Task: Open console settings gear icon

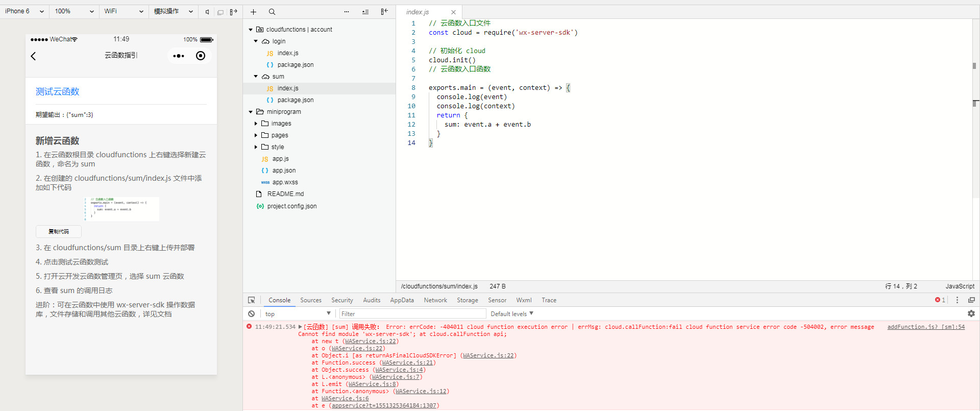Action: (x=971, y=313)
